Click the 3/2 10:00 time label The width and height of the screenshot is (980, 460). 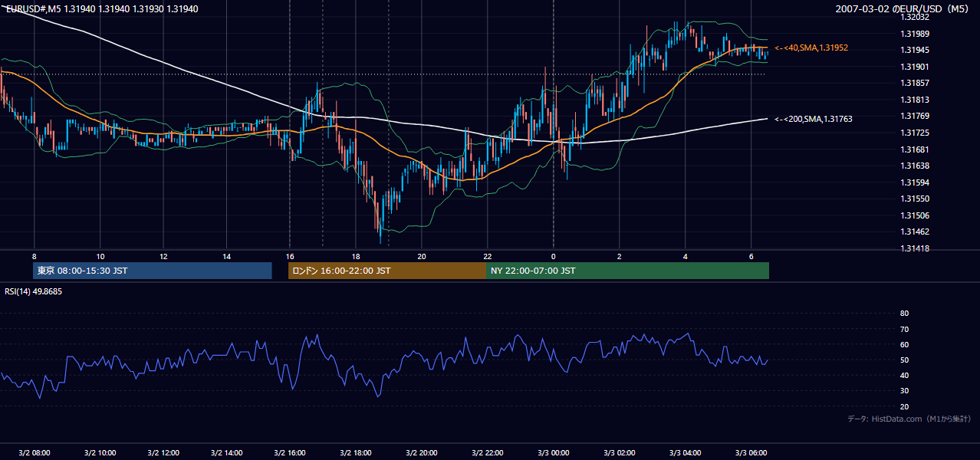100,452
